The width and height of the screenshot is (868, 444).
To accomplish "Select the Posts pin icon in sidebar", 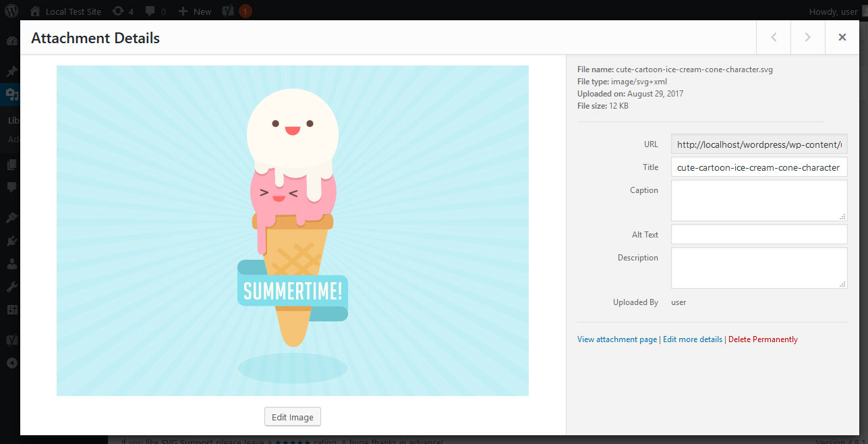I will [x=9, y=71].
